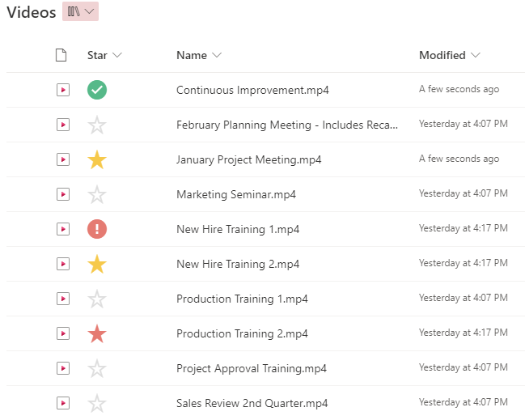Click the video icon for February Planning Meeting

pos(63,125)
